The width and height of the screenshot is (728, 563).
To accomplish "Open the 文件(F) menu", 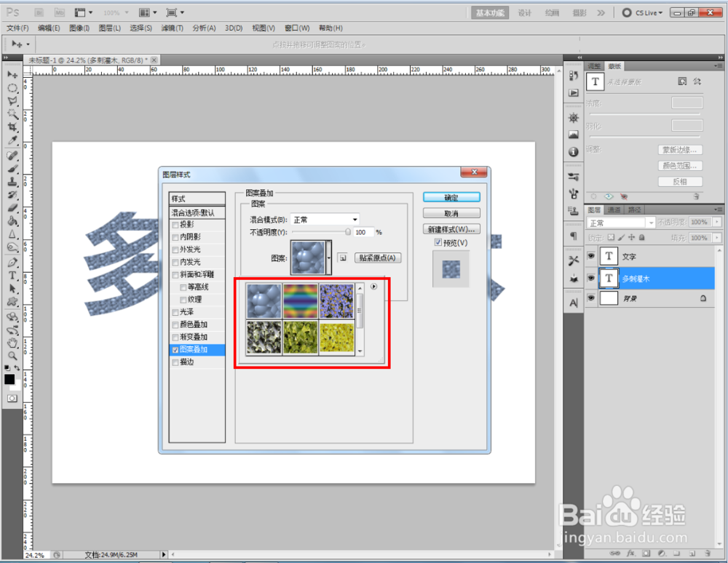I will pyautogui.click(x=17, y=28).
